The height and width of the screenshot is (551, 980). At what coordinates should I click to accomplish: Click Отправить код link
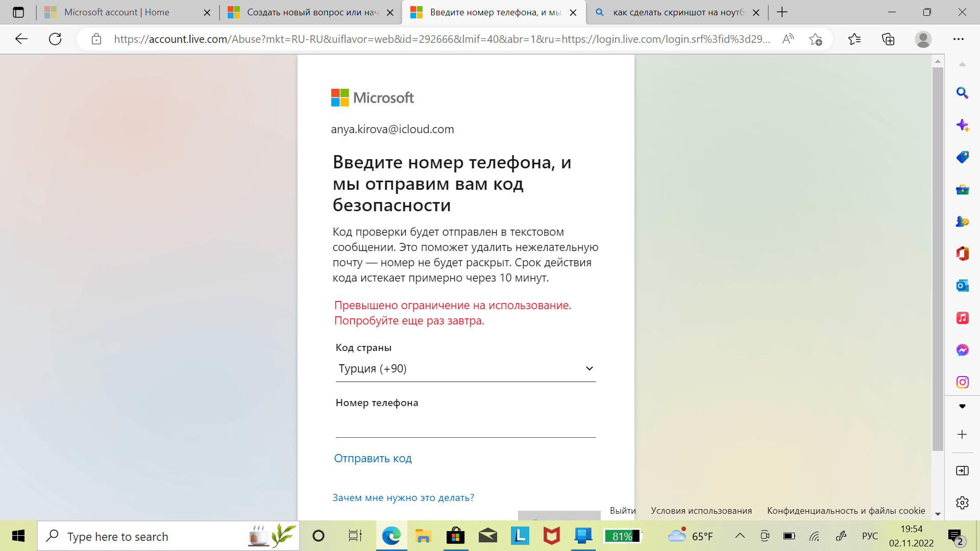[x=374, y=458]
